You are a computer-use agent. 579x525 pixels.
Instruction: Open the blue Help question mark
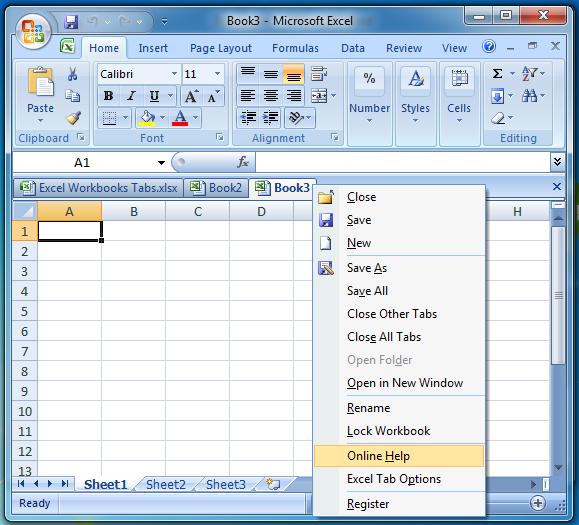(x=489, y=47)
